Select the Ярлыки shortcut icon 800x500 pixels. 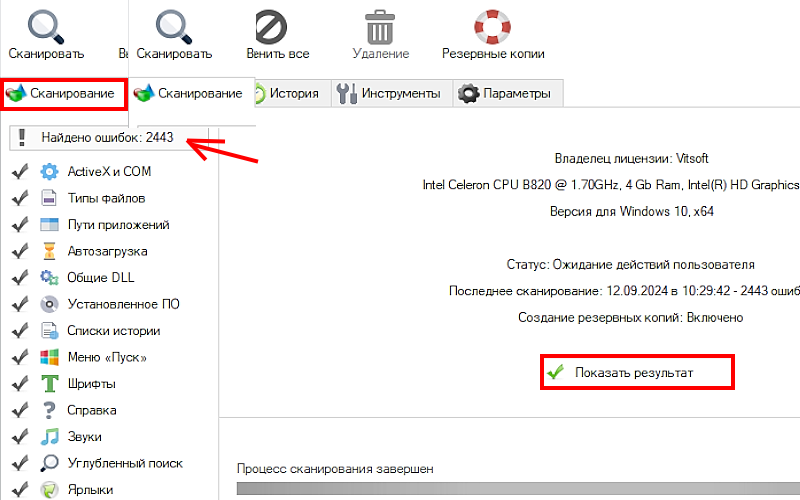tap(49, 490)
